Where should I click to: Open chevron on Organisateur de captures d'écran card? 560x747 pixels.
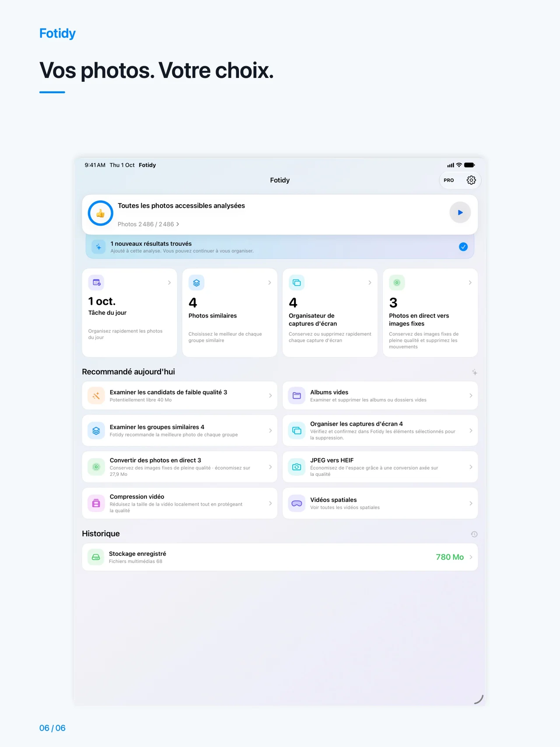click(370, 283)
